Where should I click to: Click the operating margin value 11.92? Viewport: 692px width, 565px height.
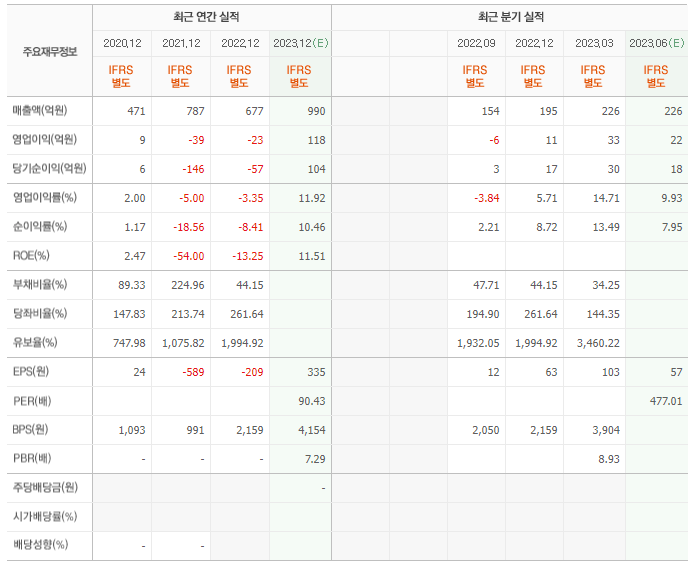click(312, 198)
